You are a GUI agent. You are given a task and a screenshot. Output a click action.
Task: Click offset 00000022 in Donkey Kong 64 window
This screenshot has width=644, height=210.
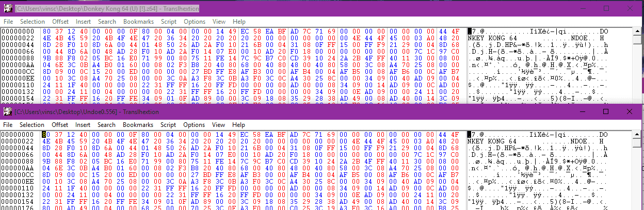click(17, 38)
